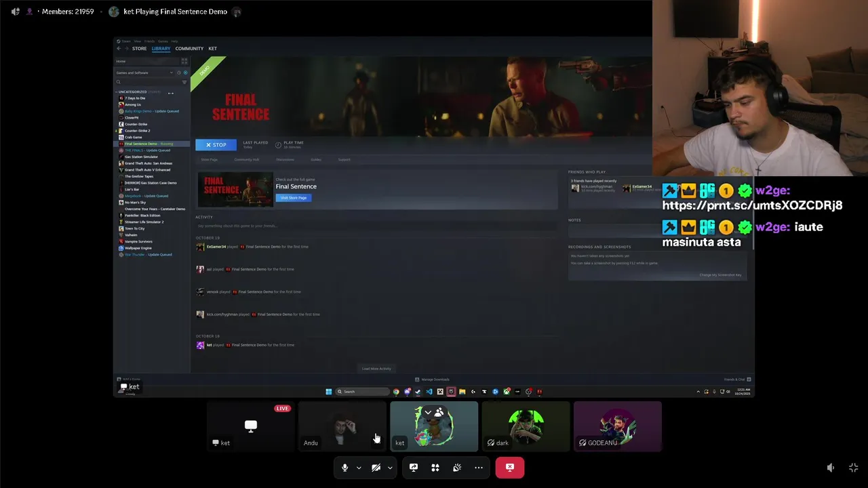Select Among Us in library list

pyautogui.click(x=133, y=104)
